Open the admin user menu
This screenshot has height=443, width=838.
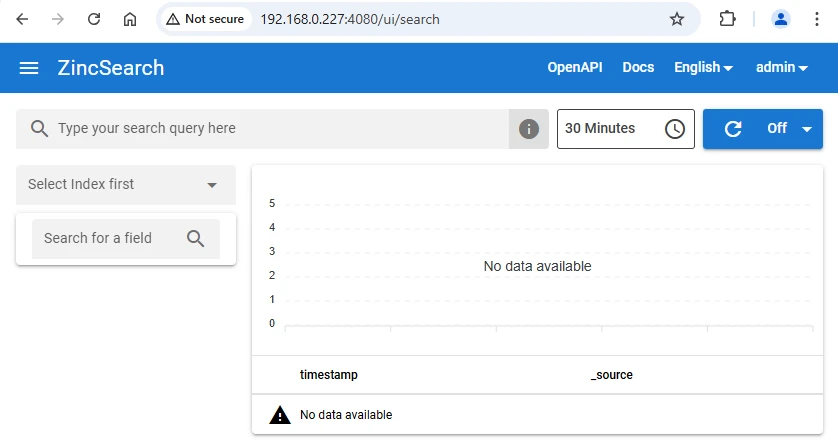[x=782, y=68]
